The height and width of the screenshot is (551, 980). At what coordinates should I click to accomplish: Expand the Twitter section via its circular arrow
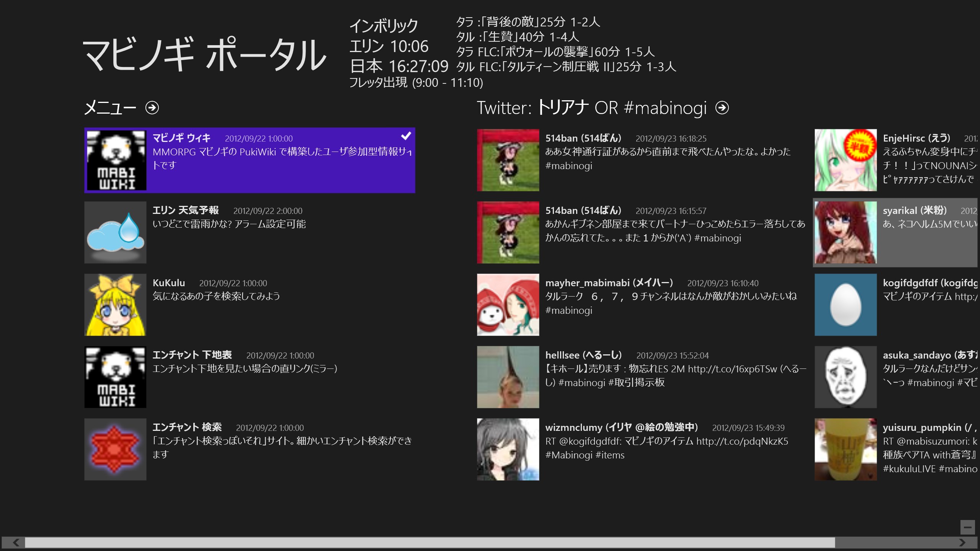(x=722, y=108)
